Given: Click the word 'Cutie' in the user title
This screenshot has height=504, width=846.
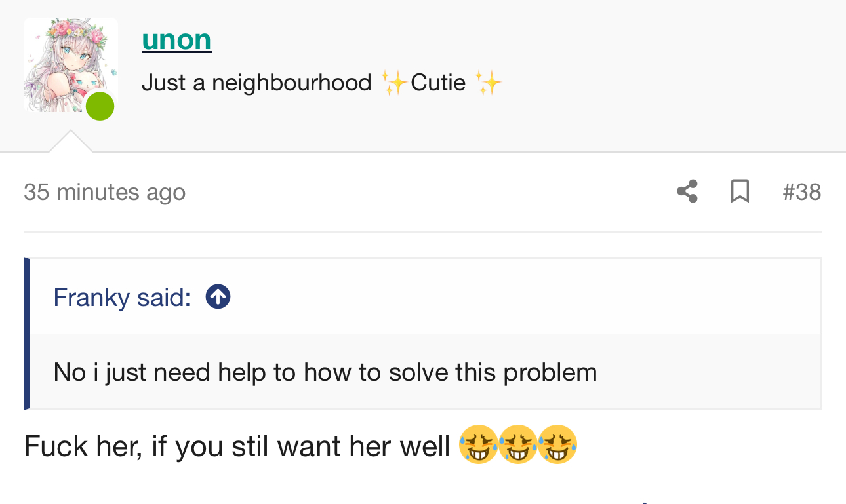Looking at the screenshot, I should pos(438,83).
